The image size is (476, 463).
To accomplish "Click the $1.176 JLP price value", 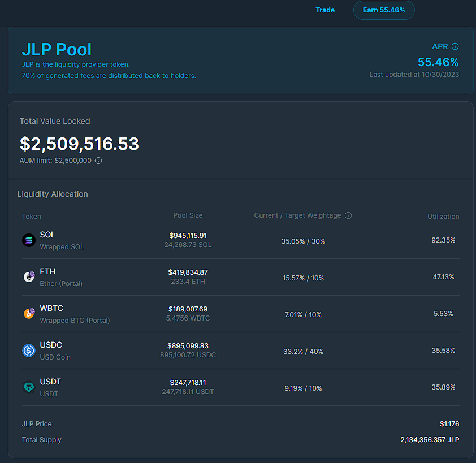I will point(449,424).
